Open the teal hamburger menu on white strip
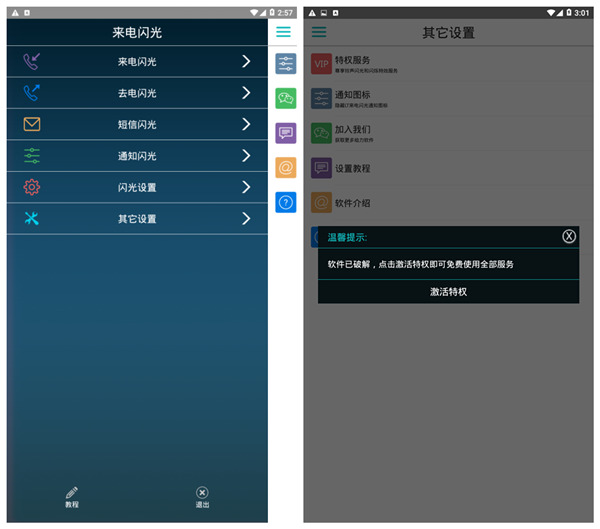The width and height of the screenshot is (600, 529). (x=283, y=32)
